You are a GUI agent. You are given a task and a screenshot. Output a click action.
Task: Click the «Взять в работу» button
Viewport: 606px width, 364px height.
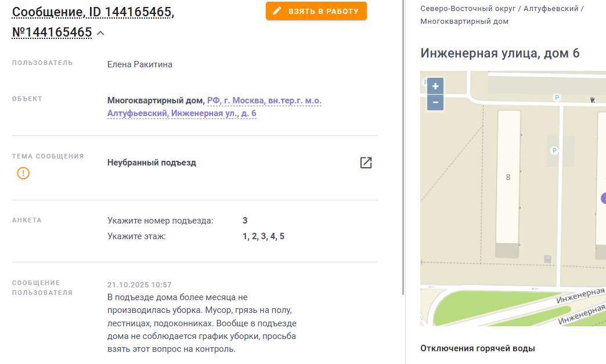(x=316, y=11)
